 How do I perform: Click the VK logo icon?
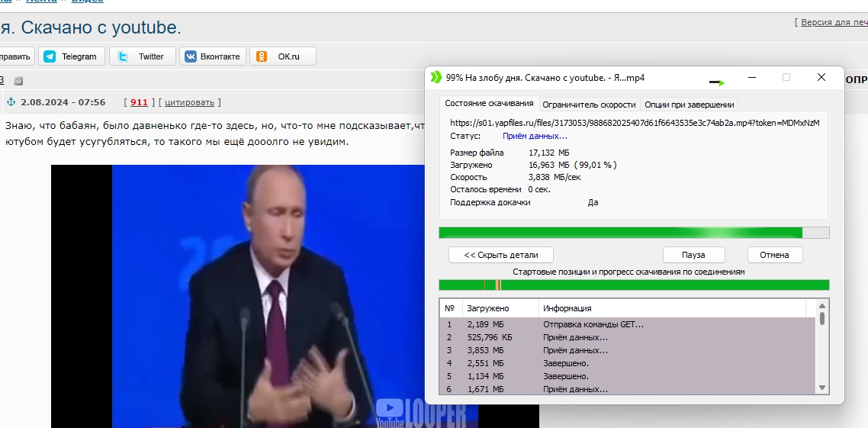(x=191, y=56)
